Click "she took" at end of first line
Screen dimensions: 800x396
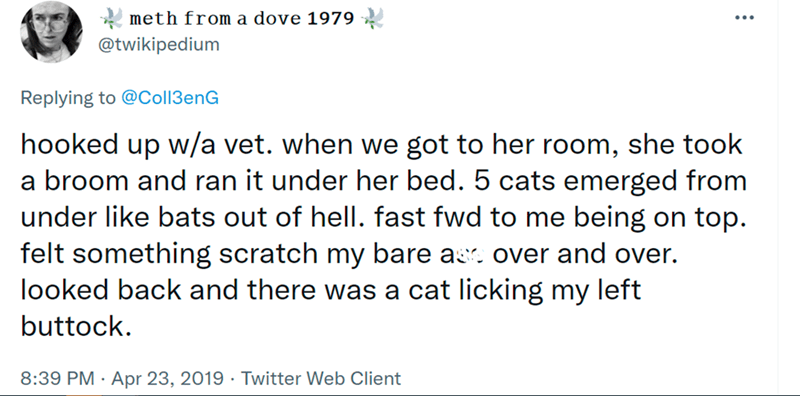[685, 144]
